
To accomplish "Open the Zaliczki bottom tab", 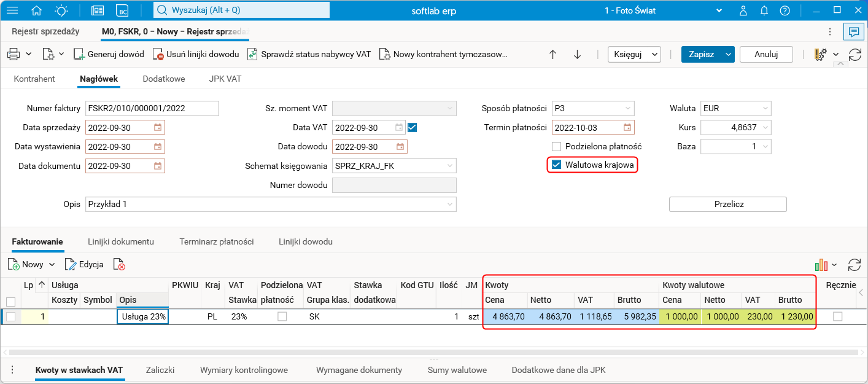I will (160, 370).
